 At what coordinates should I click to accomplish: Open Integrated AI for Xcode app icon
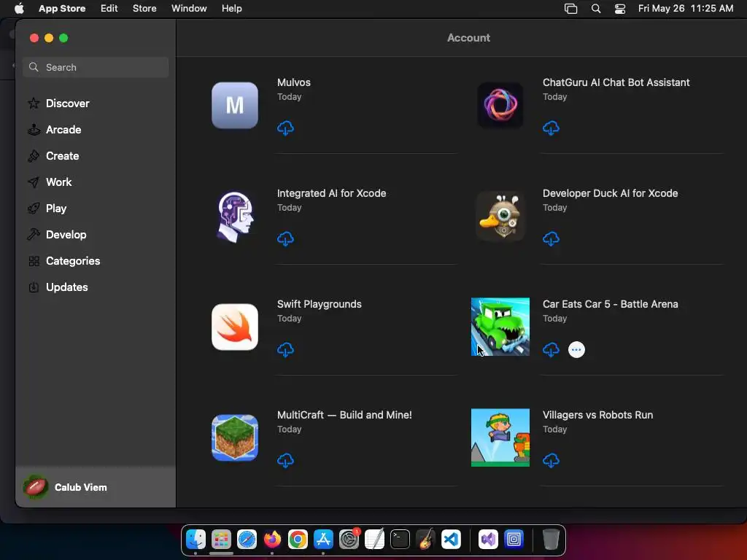(235, 216)
